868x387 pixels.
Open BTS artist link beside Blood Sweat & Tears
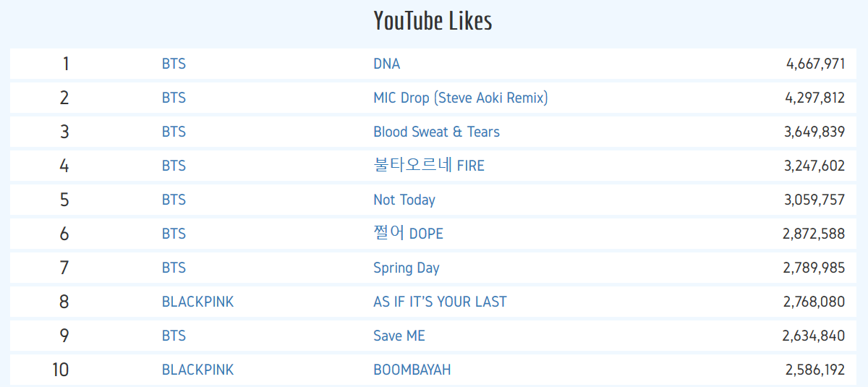click(174, 132)
